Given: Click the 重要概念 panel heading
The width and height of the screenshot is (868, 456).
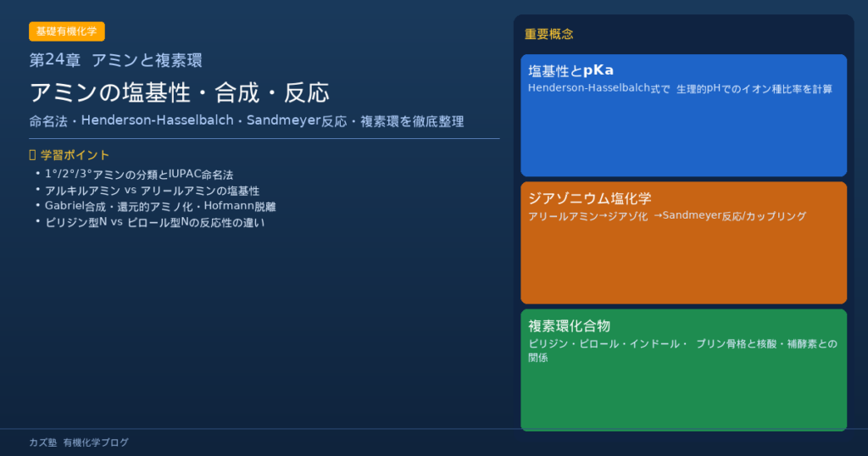Looking at the screenshot, I should [x=548, y=34].
